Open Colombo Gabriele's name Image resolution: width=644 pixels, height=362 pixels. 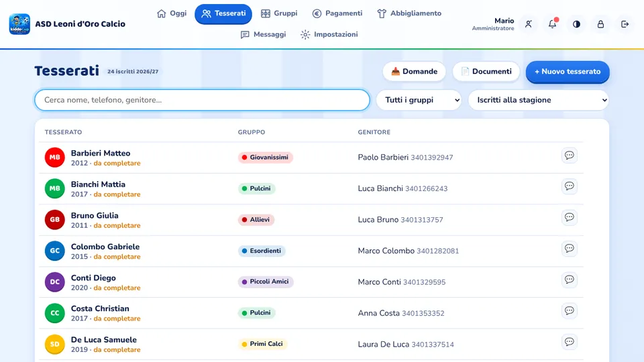click(105, 247)
